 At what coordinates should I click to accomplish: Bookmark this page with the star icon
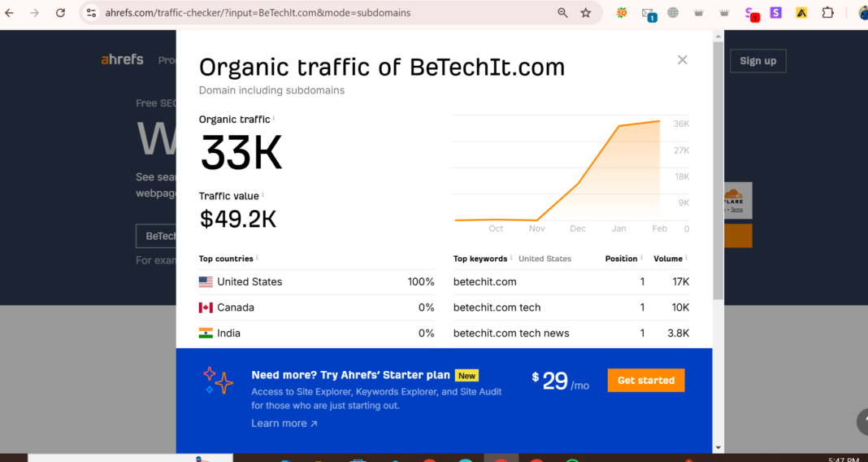click(586, 13)
